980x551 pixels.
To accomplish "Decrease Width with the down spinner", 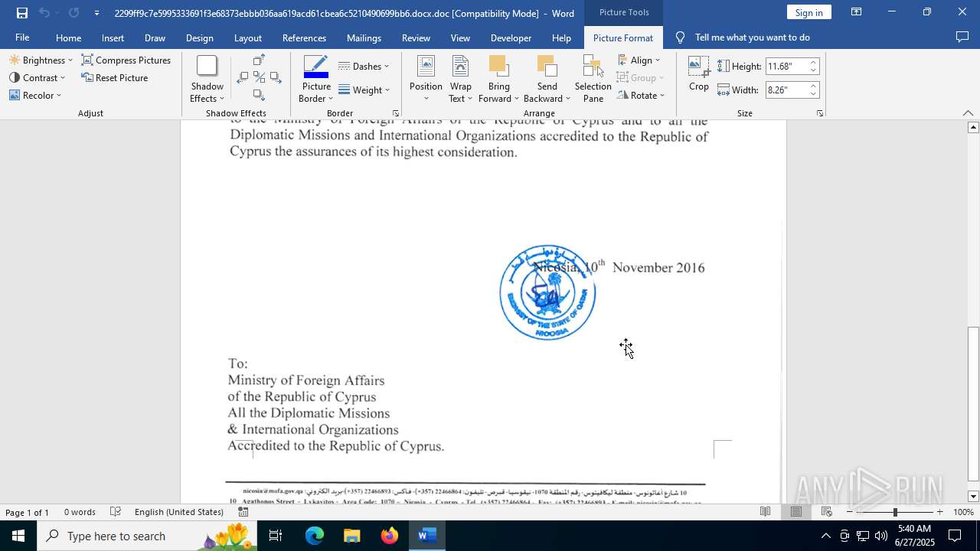I will tap(814, 93).
